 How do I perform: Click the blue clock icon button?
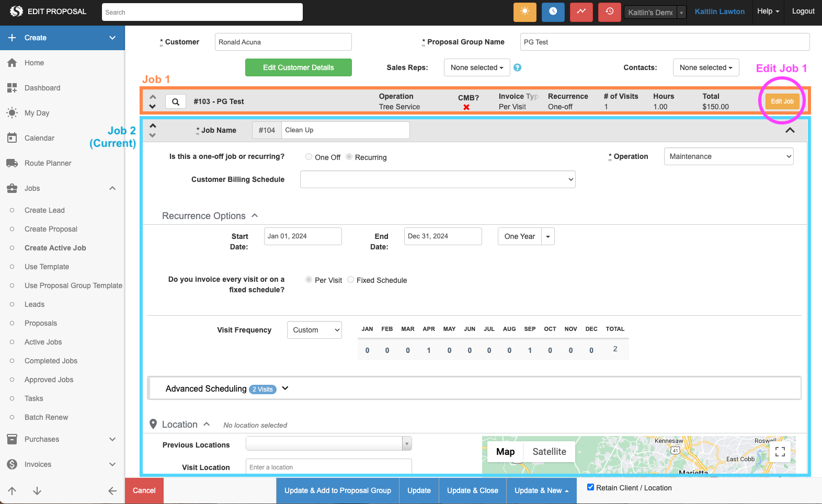553,12
